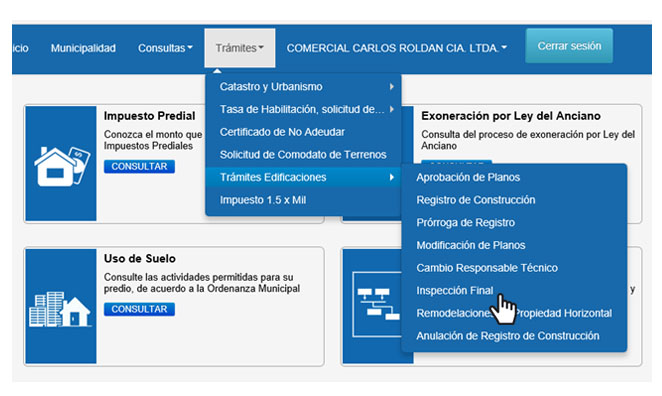The image size is (662, 396).
Task: Expand the Catastro y Urbanismo submenu
Action: 303,87
